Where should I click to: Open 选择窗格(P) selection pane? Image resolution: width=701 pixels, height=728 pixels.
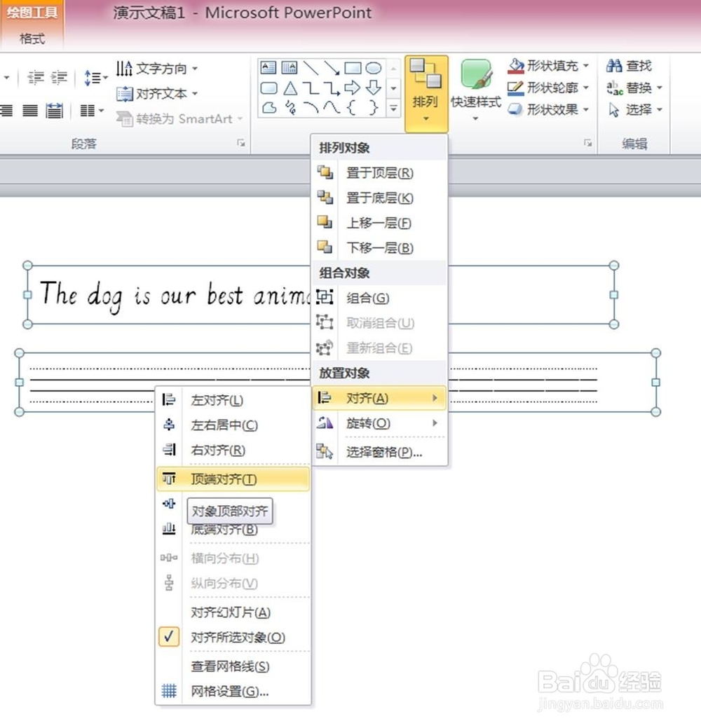coord(379,452)
